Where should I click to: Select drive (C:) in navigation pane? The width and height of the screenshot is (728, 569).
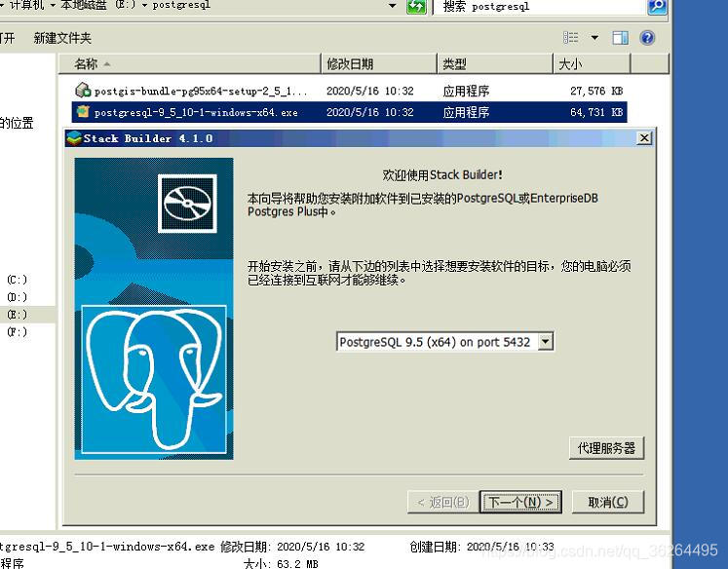click(x=18, y=280)
